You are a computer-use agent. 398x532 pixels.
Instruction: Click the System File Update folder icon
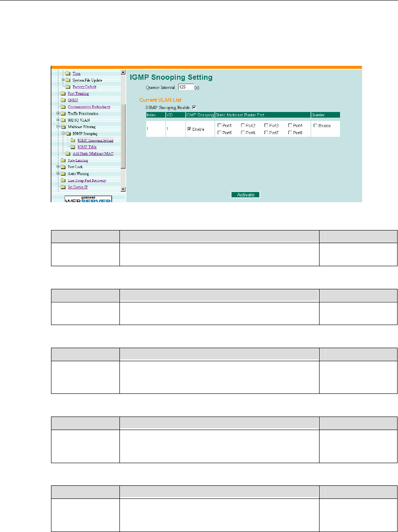pyautogui.click(x=68, y=80)
